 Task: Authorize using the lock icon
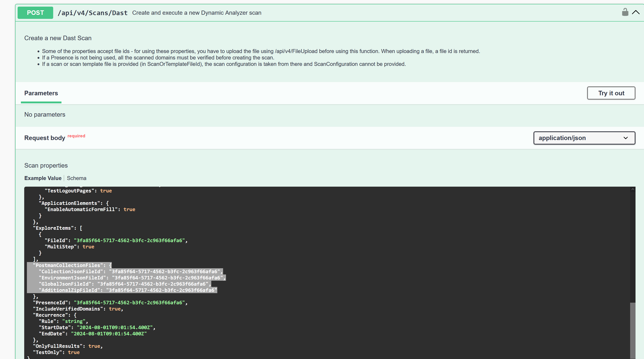tap(625, 12)
